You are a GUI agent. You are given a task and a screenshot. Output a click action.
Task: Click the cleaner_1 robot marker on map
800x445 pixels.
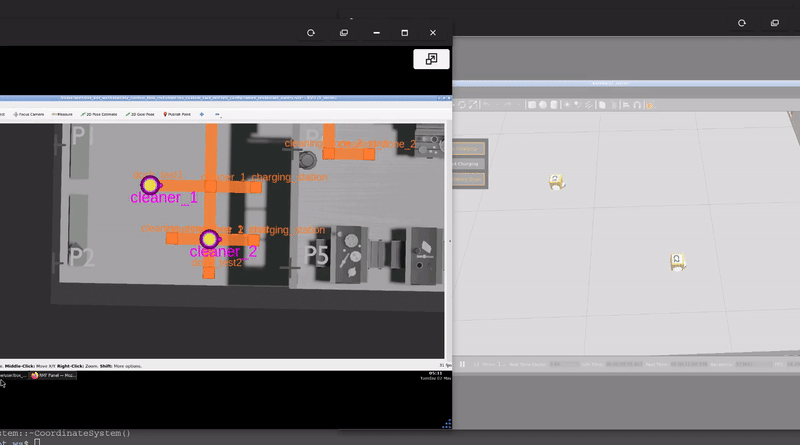pyautogui.click(x=150, y=185)
